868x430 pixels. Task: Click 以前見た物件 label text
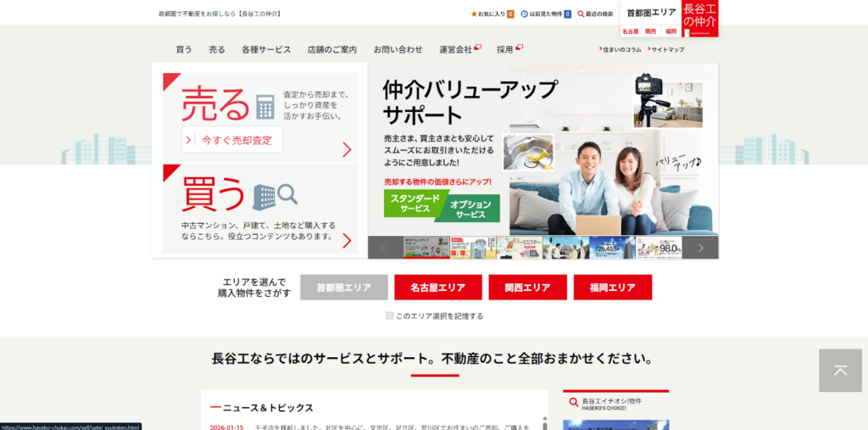546,14
